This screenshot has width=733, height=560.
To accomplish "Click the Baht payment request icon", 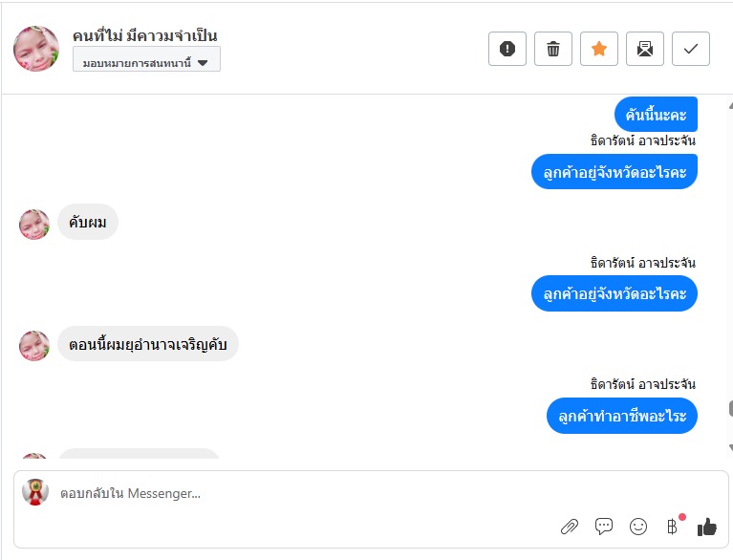I will click(672, 526).
